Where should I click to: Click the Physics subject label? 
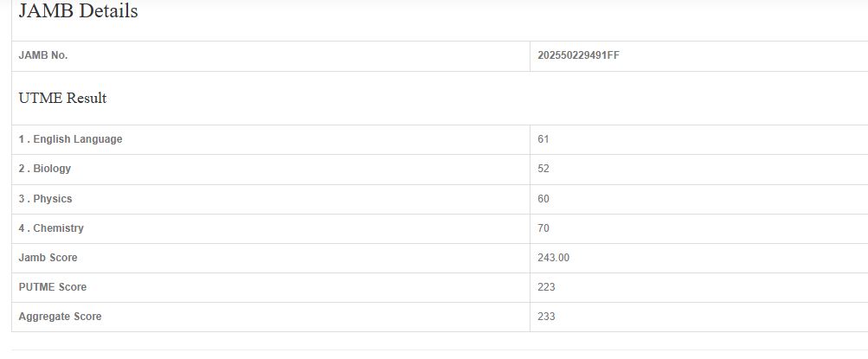click(46, 199)
